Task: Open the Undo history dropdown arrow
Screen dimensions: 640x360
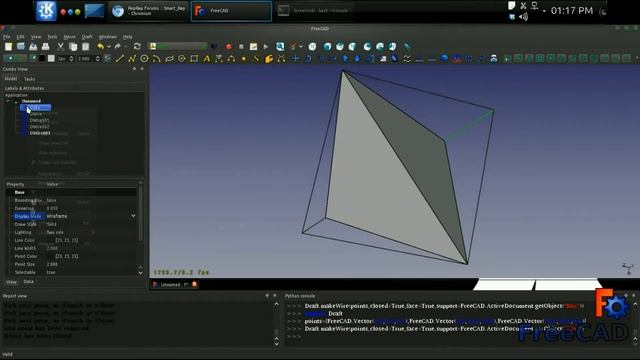Action: tap(109, 47)
